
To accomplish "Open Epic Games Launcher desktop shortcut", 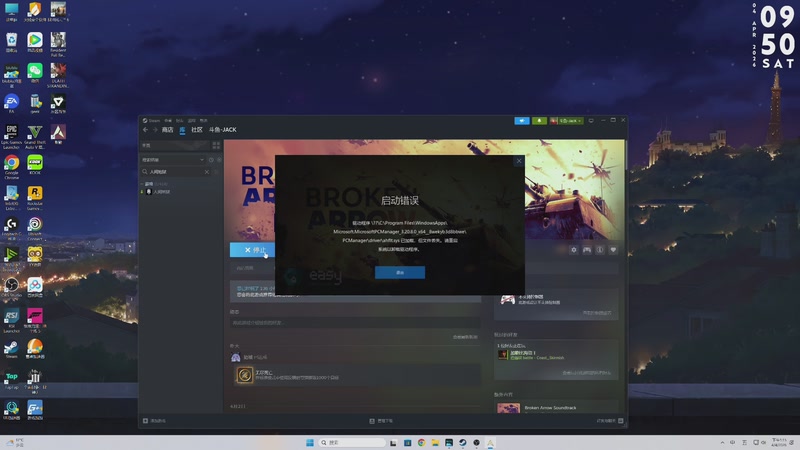I will click(x=11, y=136).
